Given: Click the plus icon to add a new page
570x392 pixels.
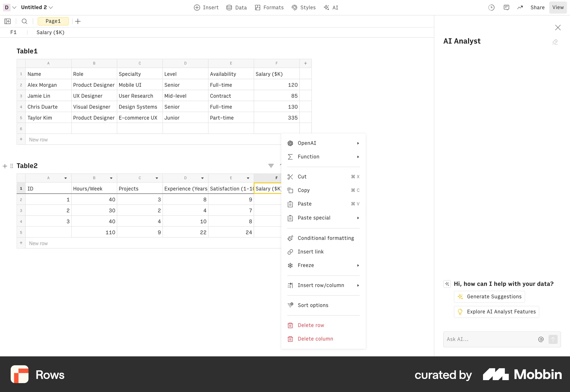Looking at the screenshot, I should pos(78,21).
